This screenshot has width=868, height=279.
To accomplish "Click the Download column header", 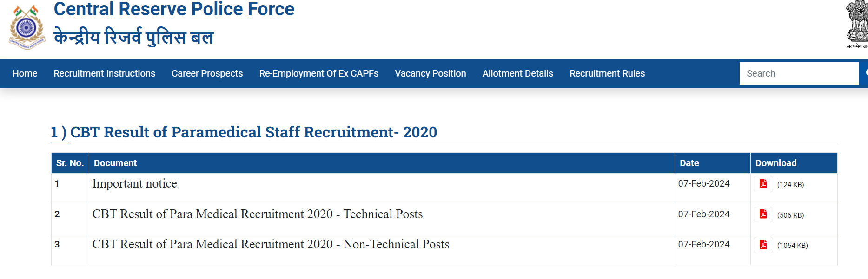I will click(x=775, y=163).
